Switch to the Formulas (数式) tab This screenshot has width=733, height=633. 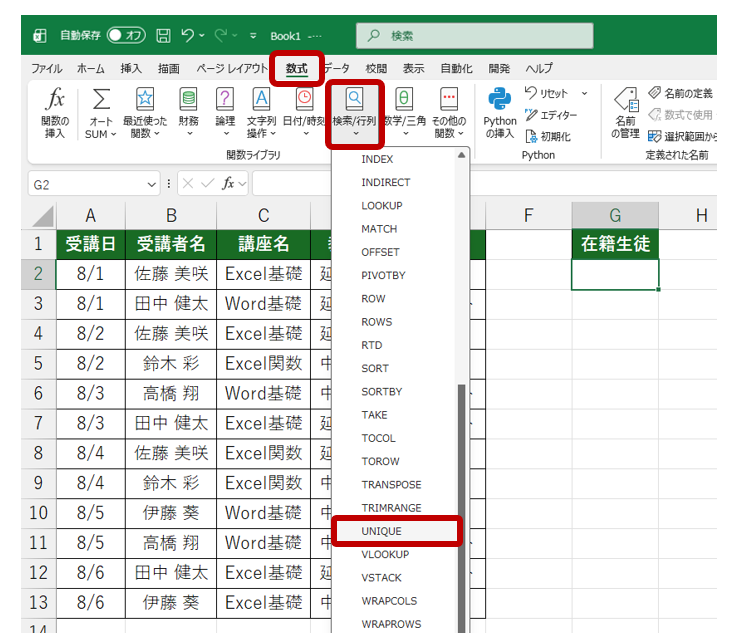297,69
